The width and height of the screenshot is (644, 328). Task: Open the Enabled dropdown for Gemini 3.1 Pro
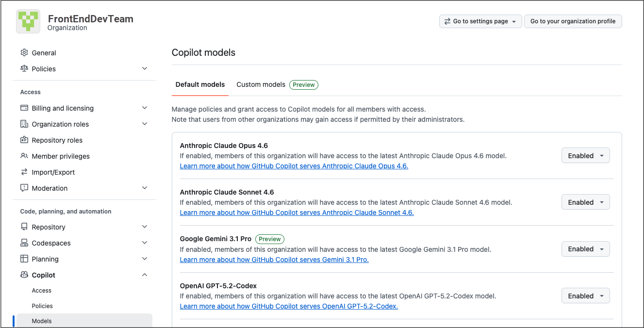[585, 249]
